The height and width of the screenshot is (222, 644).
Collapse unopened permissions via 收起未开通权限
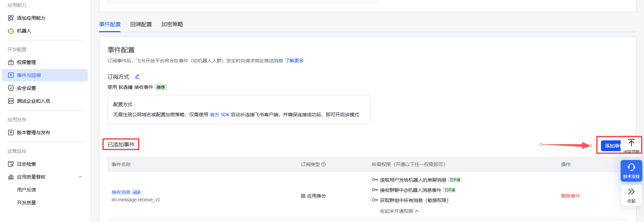tap(399, 211)
